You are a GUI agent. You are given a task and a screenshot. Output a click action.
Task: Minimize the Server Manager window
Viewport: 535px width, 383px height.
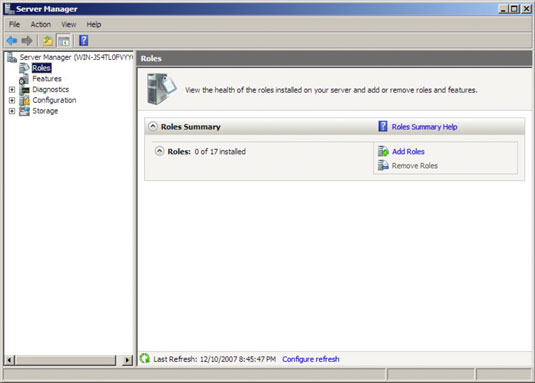point(503,9)
